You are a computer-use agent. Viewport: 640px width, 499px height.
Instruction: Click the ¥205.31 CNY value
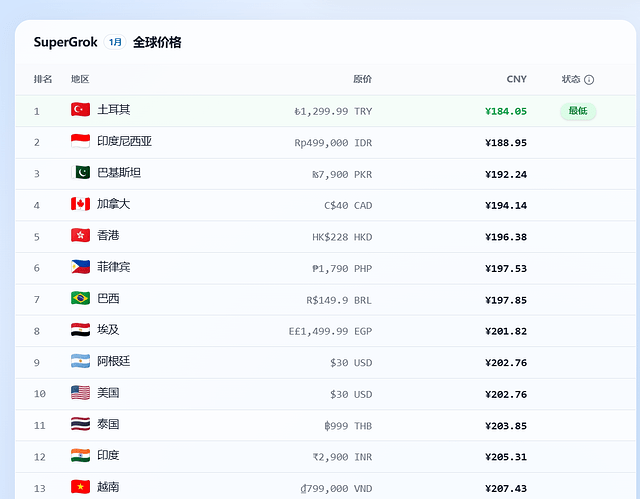point(506,457)
